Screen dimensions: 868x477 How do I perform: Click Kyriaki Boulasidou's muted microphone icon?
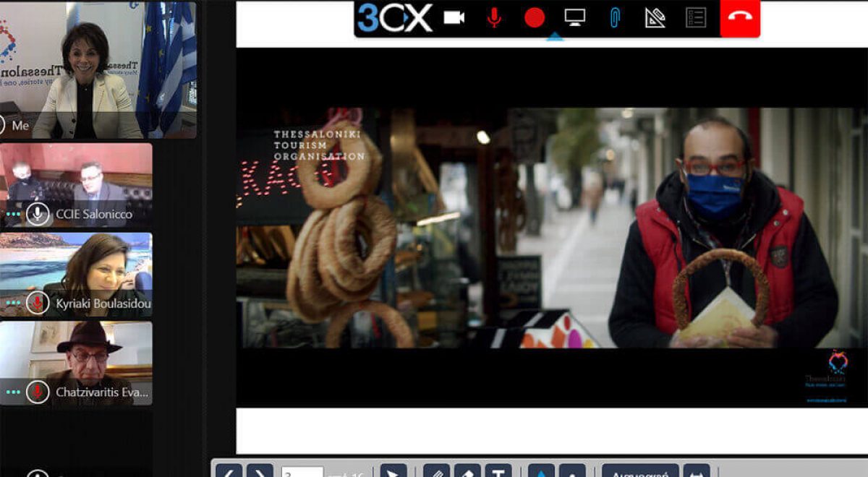pos(38,304)
